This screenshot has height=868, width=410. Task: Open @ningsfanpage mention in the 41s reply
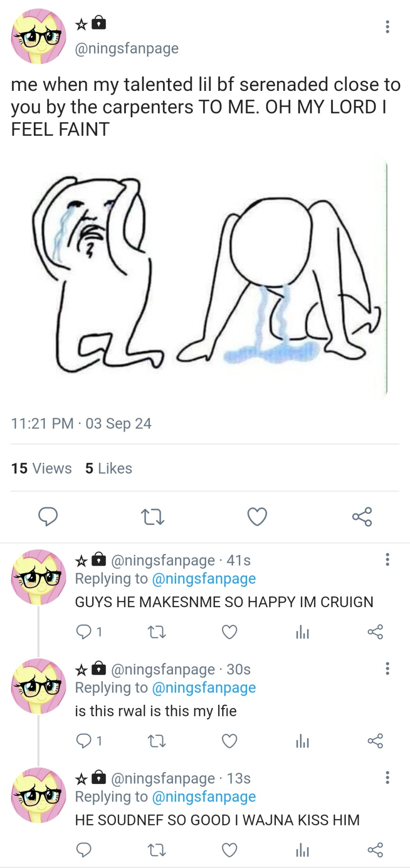click(204, 579)
